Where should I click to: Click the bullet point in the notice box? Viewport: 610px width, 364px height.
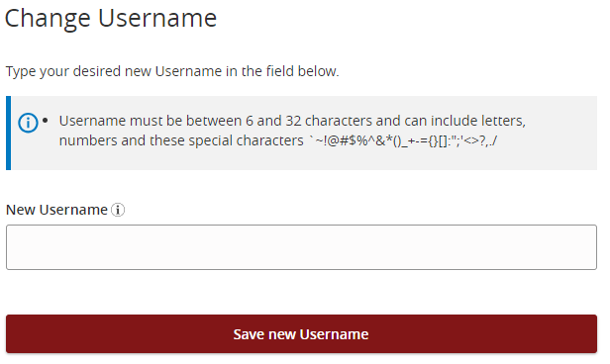[46, 121]
